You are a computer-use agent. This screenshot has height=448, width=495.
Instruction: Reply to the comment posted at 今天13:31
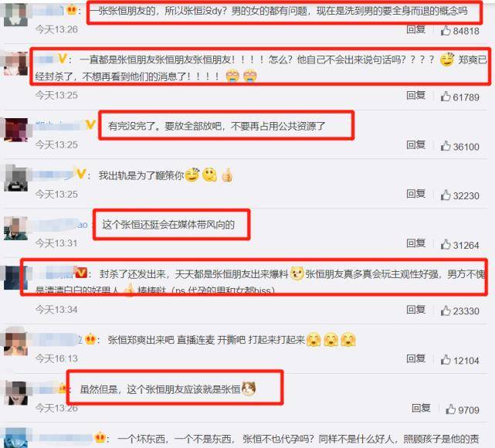pyautogui.click(x=415, y=243)
